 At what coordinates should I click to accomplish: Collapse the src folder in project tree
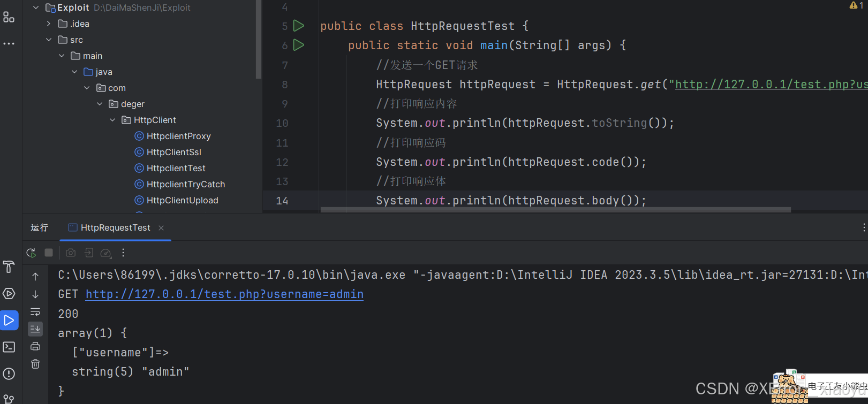(x=49, y=40)
